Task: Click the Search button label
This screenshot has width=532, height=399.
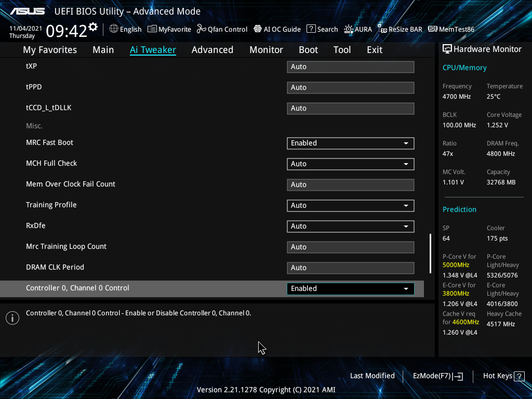Action: tap(327, 30)
